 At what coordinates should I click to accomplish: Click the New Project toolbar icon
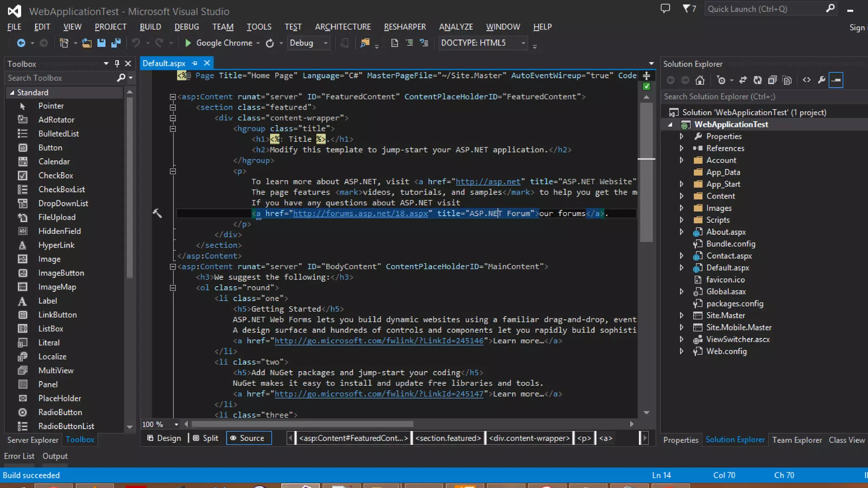[64, 43]
